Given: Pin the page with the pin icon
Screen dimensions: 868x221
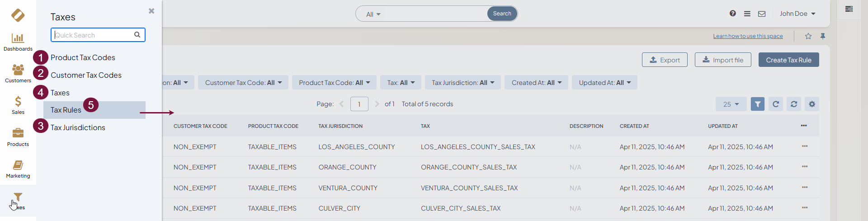Looking at the screenshot, I should [823, 36].
